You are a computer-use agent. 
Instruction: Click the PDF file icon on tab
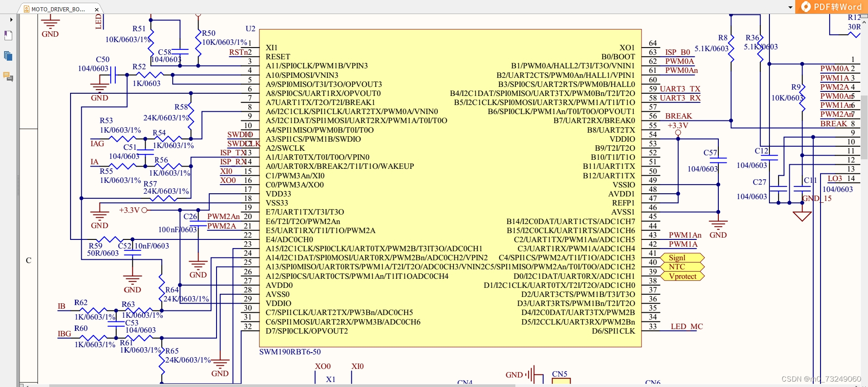click(x=27, y=9)
